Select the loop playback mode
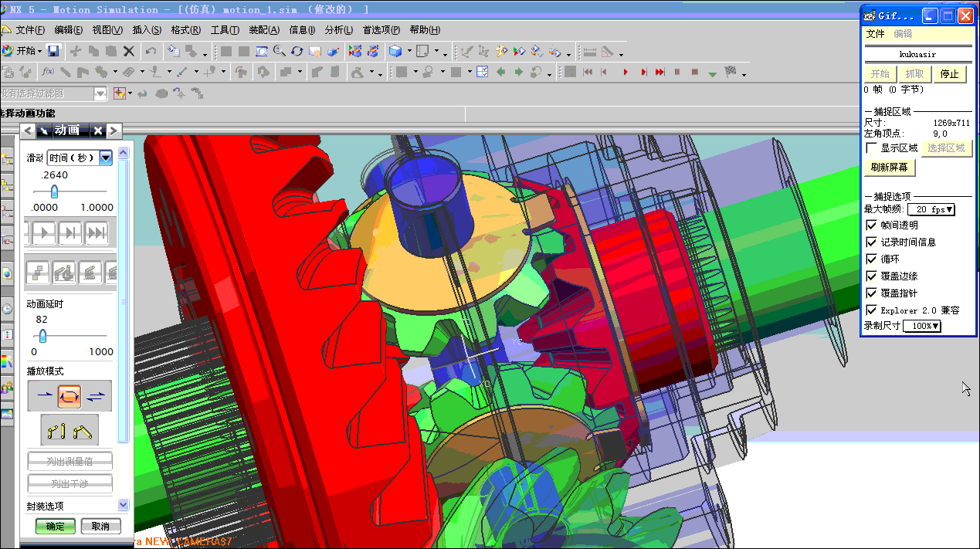980x549 pixels. pos(70,396)
